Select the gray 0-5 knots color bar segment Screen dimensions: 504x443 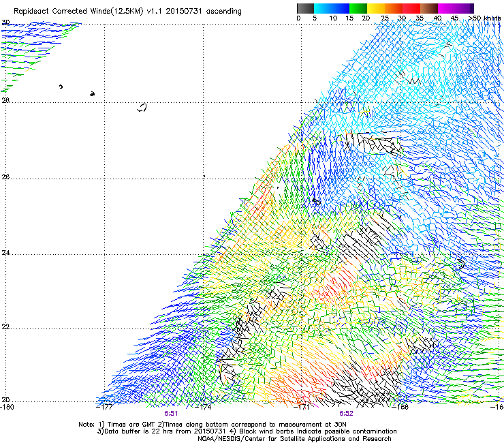pos(305,8)
